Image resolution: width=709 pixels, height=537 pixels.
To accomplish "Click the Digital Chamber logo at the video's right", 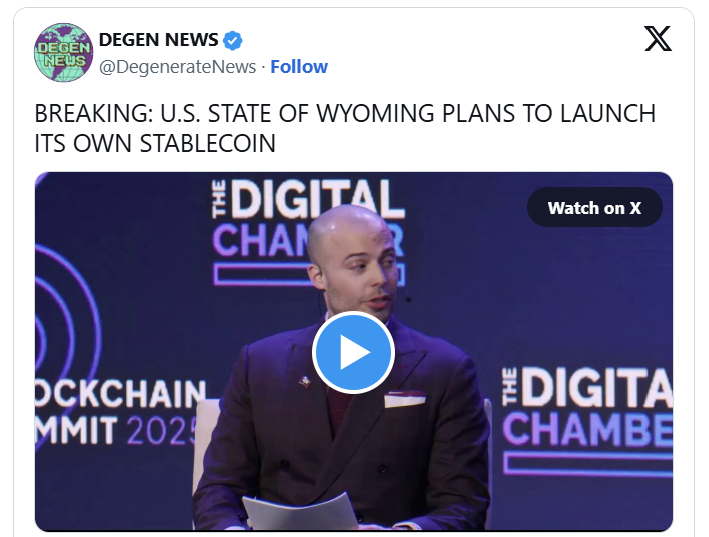I will 587,420.
